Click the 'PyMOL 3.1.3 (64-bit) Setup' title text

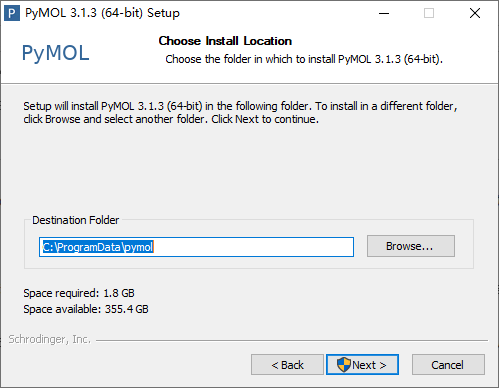(102, 13)
